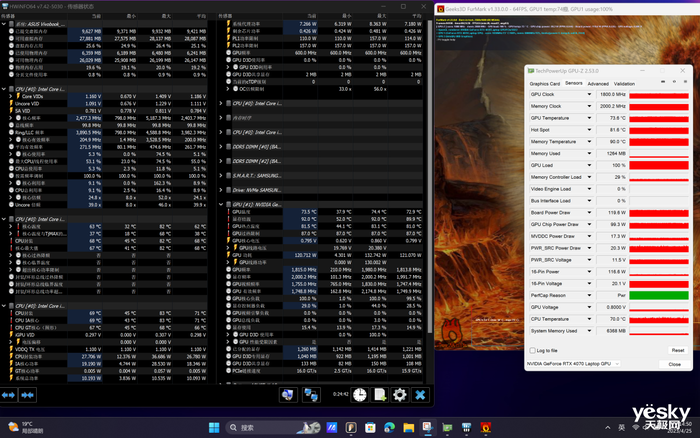
Task: Collapse ASUS Vivobook system group
Action: (x=4, y=24)
